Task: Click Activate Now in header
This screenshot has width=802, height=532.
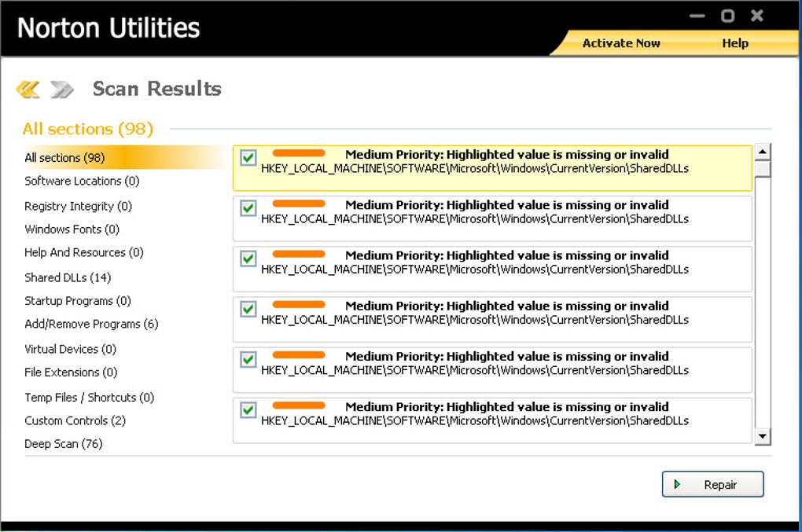Action: (621, 43)
